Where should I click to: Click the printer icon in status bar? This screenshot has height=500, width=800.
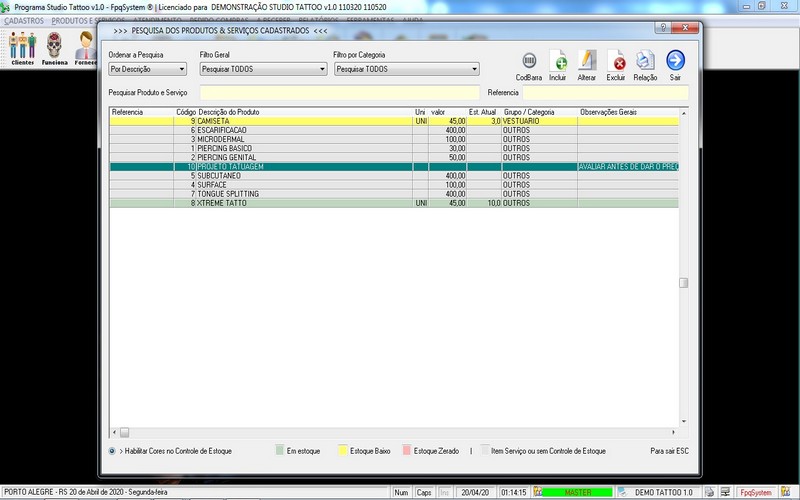click(710, 492)
